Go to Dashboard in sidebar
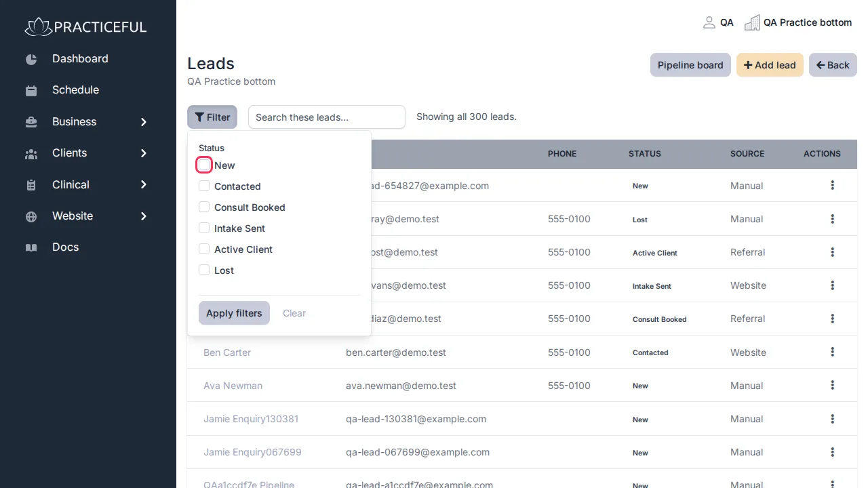The width and height of the screenshot is (868, 488). [x=80, y=59]
